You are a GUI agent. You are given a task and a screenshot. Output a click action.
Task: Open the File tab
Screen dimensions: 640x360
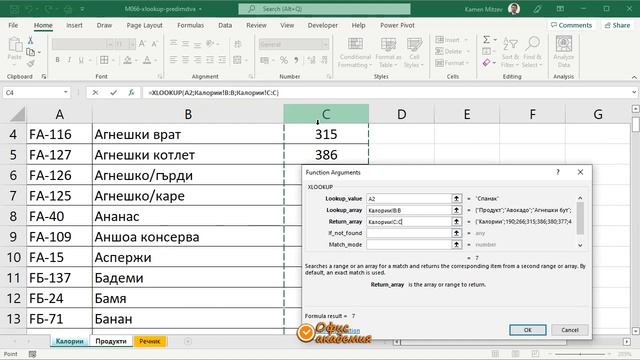pyautogui.click(x=13, y=25)
